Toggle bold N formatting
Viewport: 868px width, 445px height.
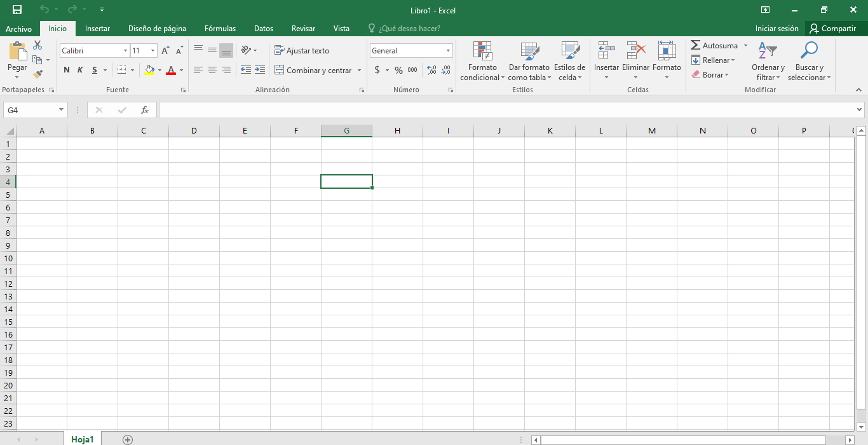(x=67, y=70)
